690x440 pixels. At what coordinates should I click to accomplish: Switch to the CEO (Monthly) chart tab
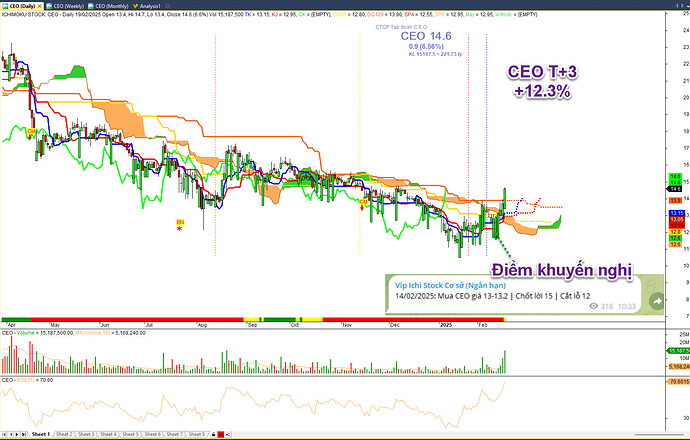pos(108,6)
